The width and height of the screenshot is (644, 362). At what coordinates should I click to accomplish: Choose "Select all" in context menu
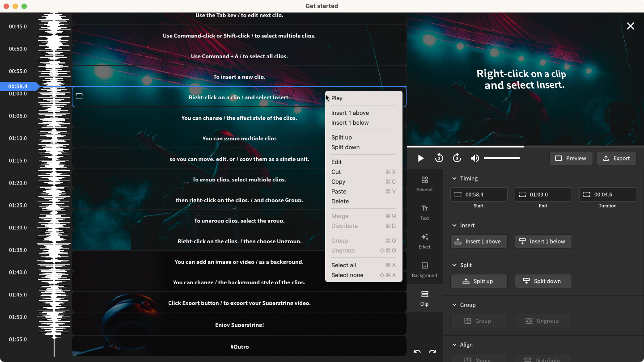point(343,265)
